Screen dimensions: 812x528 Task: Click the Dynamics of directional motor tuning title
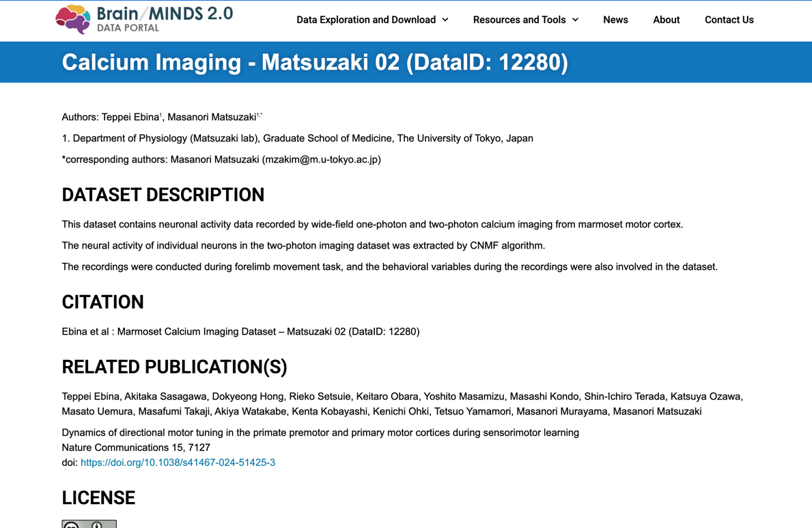[320, 432]
